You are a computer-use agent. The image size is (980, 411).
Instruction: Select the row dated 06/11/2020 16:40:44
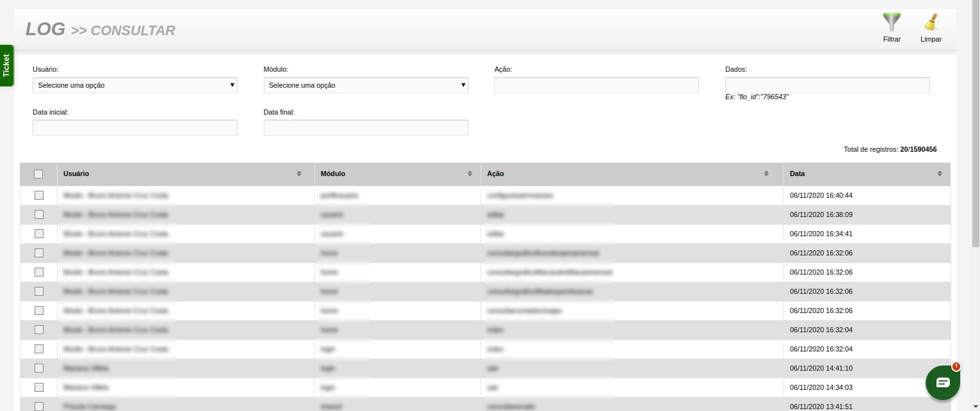tap(38, 195)
